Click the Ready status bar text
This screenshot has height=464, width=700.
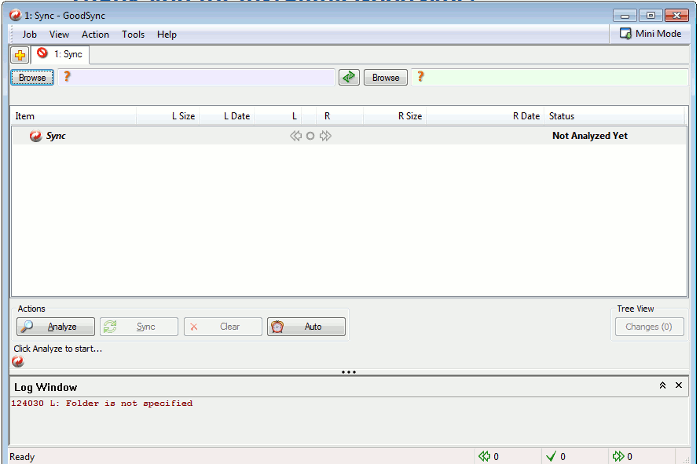point(22,456)
